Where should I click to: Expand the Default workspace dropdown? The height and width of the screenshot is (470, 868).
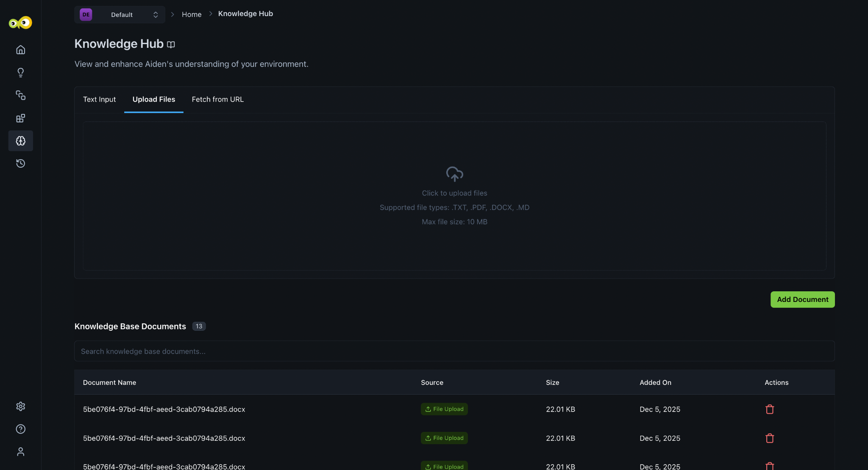pyautogui.click(x=120, y=15)
